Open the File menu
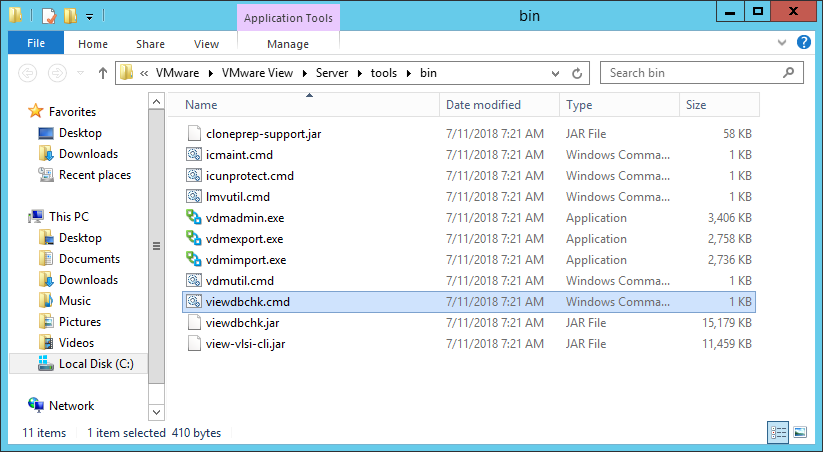The height and width of the screenshot is (452, 823). click(x=36, y=43)
